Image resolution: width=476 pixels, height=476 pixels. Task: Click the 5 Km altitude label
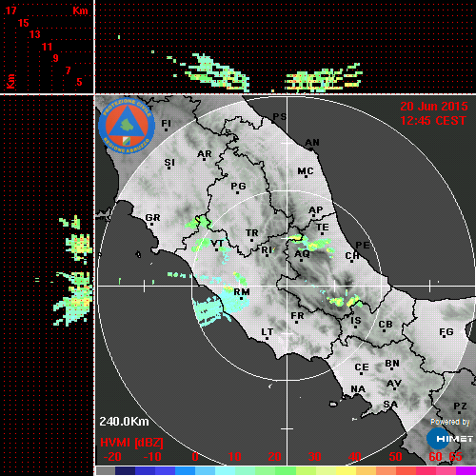click(79, 82)
